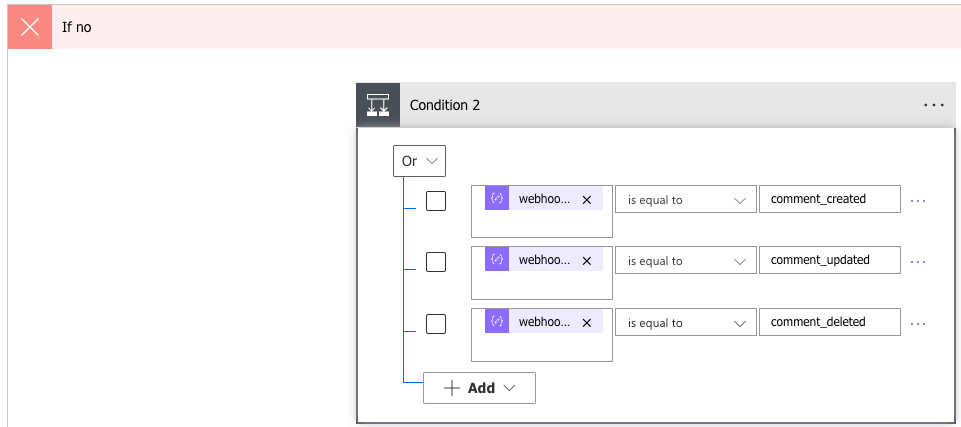Click the red X icon beside If no

[30, 27]
